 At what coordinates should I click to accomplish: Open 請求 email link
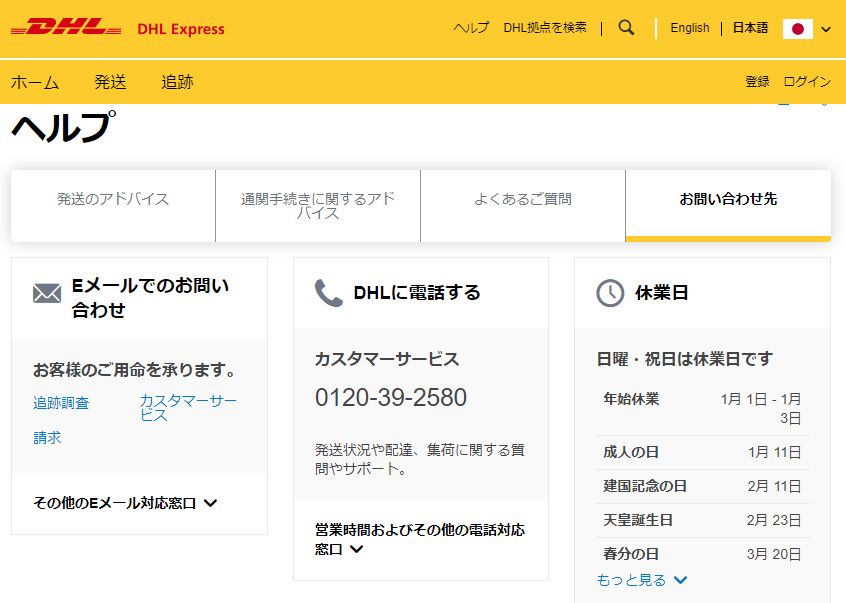click(x=47, y=437)
